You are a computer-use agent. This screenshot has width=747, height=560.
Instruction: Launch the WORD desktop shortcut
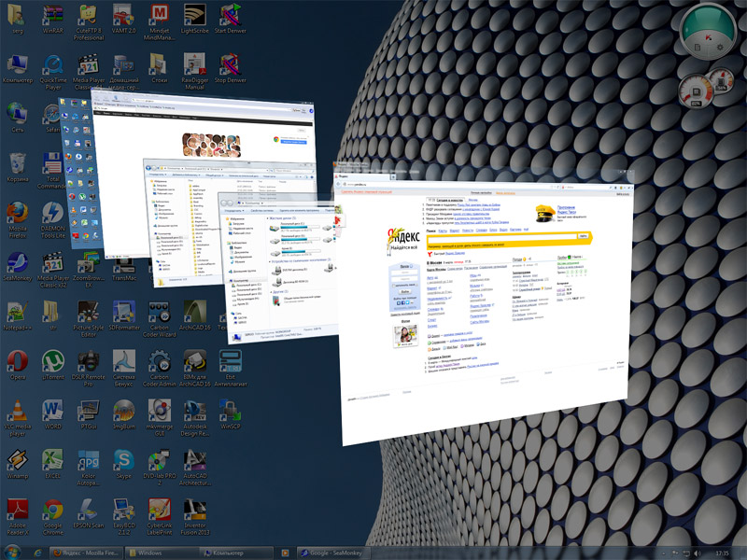tap(53, 414)
